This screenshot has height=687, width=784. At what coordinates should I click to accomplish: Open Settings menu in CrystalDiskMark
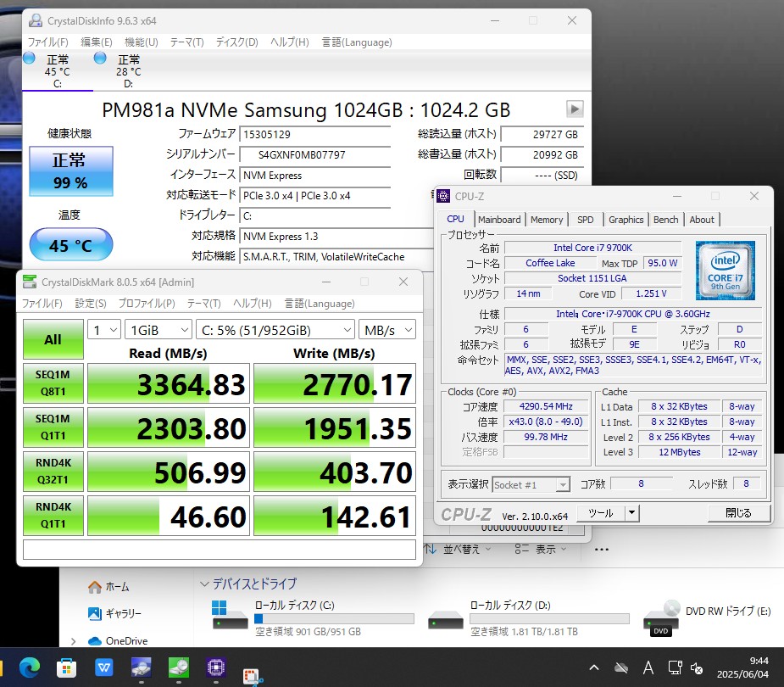point(91,304)
